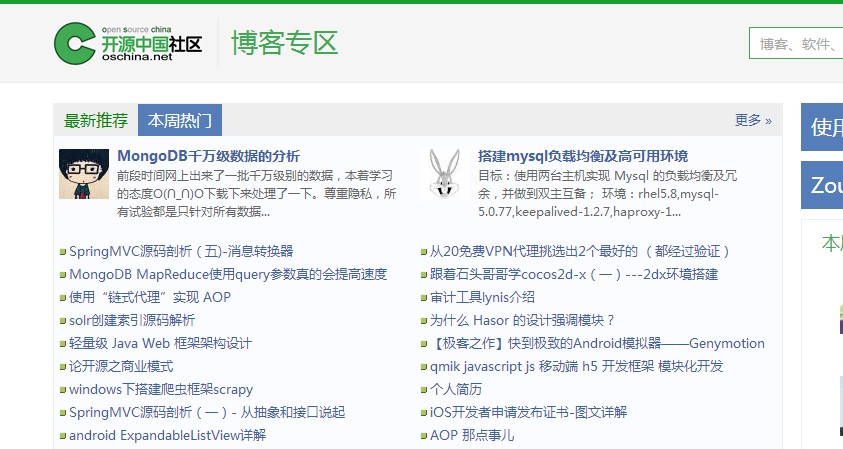Focus the 博客、软件 search field

[x=796, y=43]
